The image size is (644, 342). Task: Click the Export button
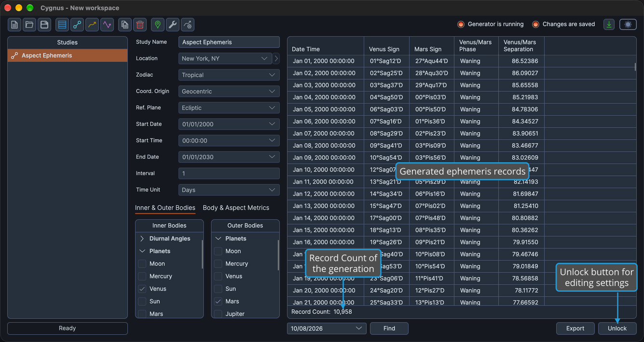(575, 328)
